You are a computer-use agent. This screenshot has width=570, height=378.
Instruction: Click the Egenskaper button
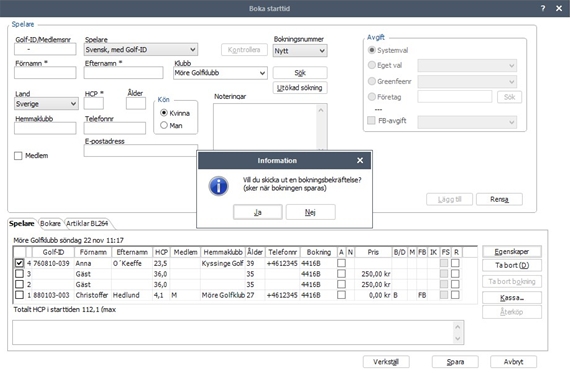(512, 252)
